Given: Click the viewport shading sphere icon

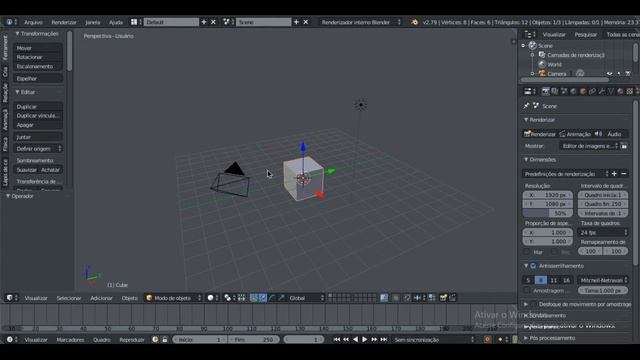Looking at the screenshot, I should click(x=211, y=298).
